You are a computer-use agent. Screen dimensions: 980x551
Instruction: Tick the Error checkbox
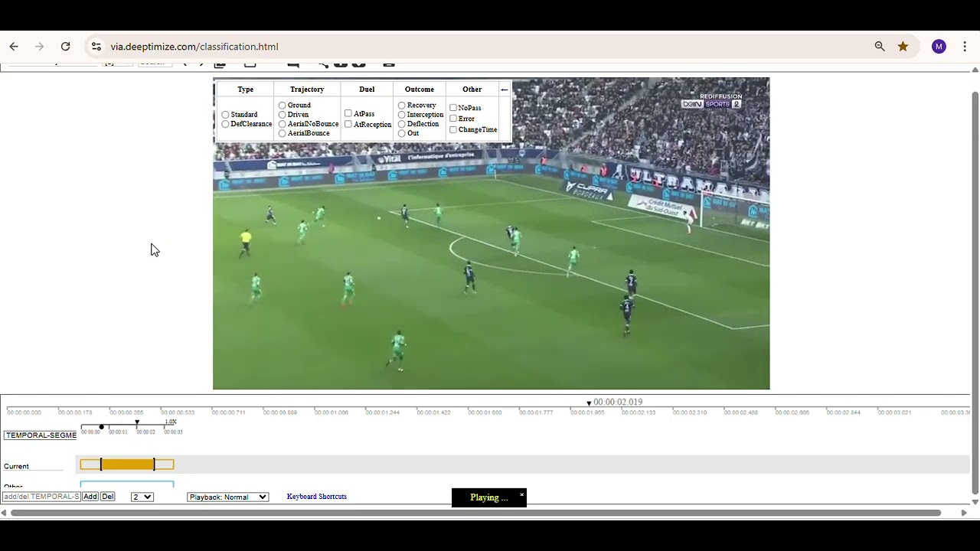[x=452, y=119]
